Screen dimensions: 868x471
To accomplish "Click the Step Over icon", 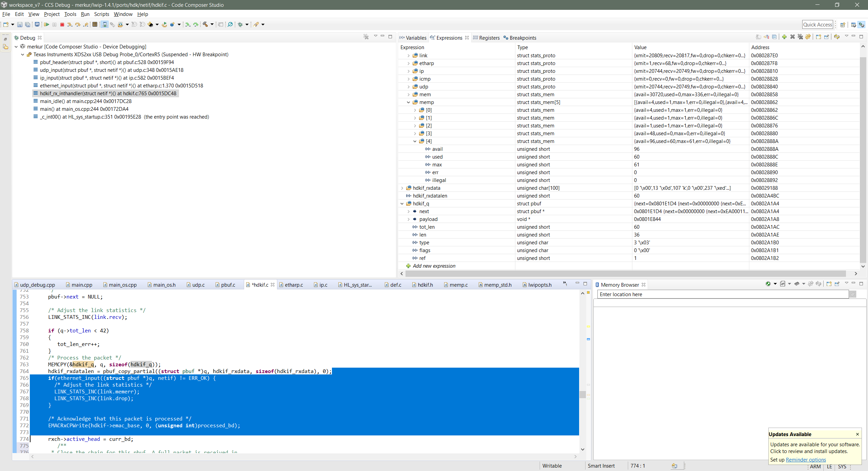I will click(x=78, y=24).
